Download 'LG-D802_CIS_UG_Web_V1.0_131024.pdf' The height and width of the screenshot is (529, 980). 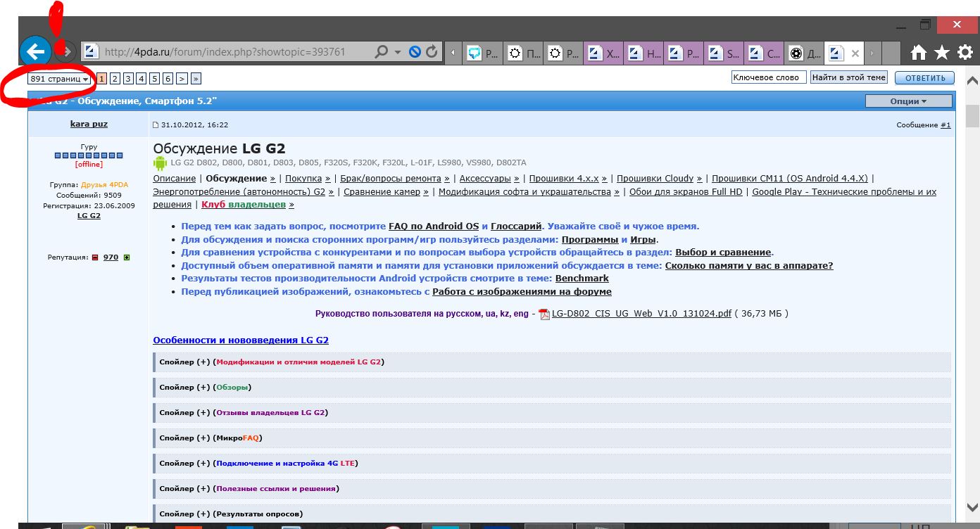pyautogui.click(x=641, y=314)
